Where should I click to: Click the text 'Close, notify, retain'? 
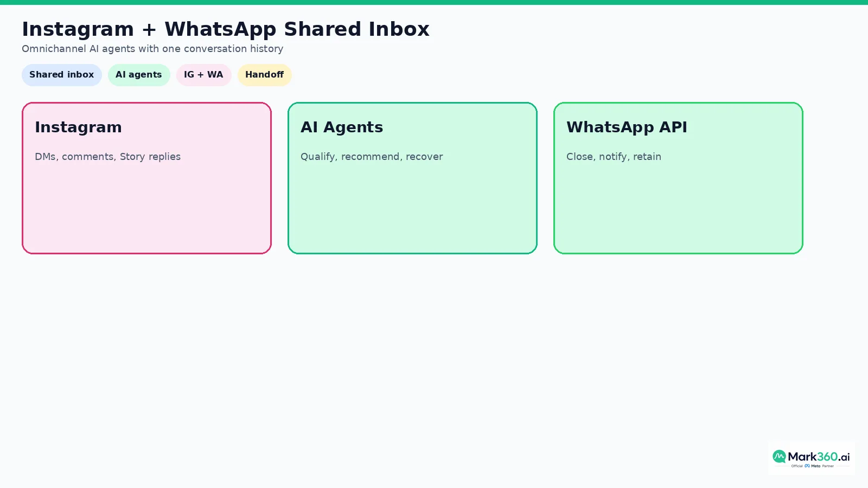[x=614, y=157]
